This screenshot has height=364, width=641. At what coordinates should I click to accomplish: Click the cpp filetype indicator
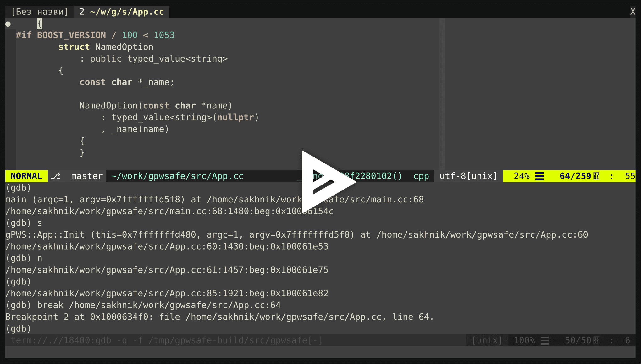(421, 176)
